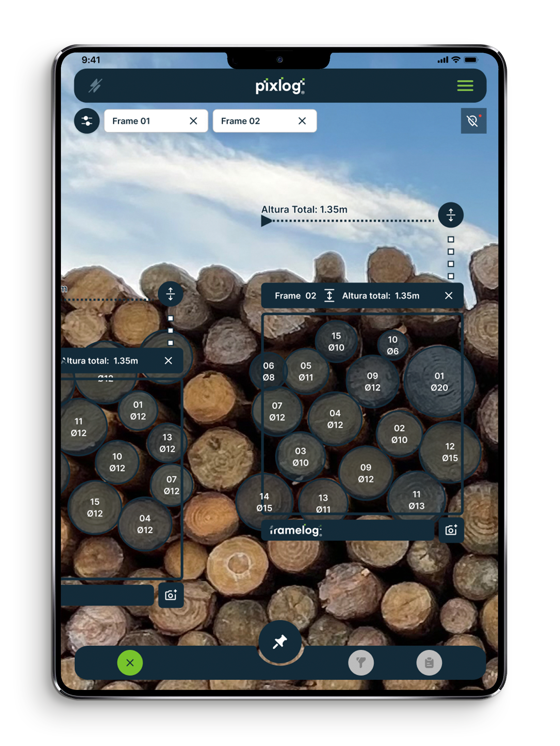Screen dimensions: 560x746
Task: Close the Frame 02 Altura total header
Action: click(x=449, y=296)
